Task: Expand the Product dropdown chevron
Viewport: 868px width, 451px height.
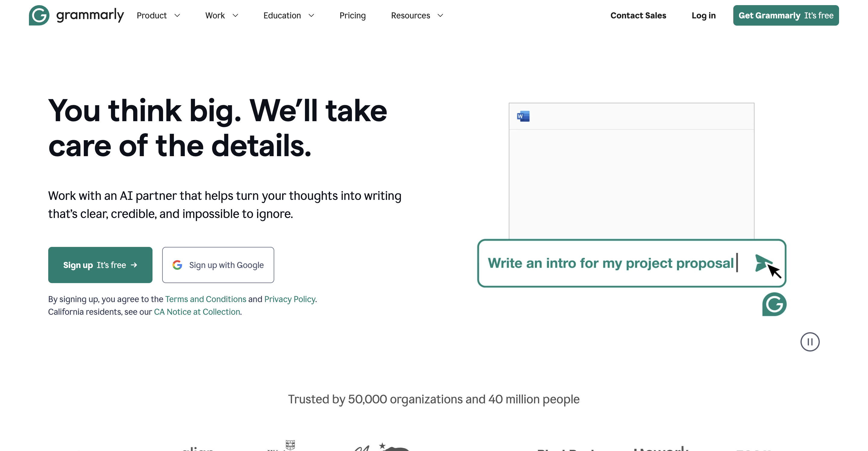Action: point(177,15)
